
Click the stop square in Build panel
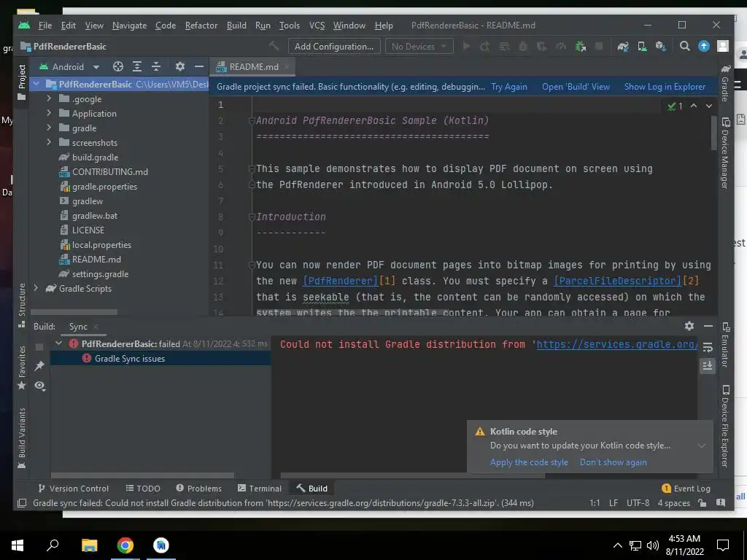tap(39, 346)
